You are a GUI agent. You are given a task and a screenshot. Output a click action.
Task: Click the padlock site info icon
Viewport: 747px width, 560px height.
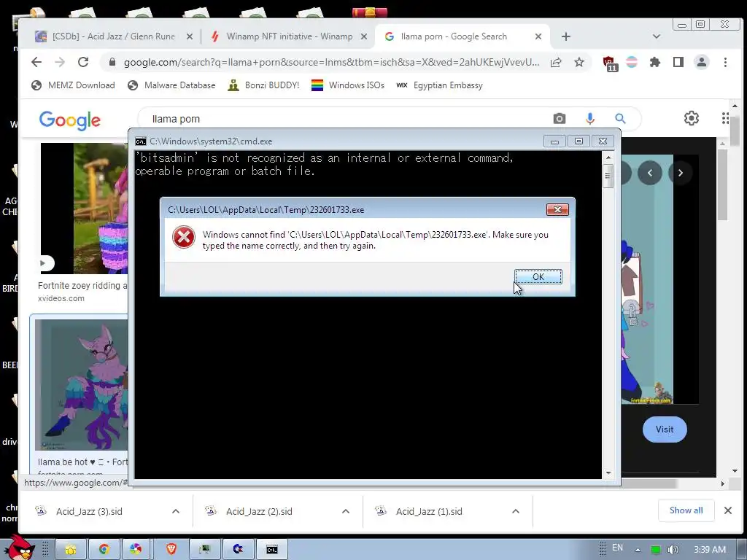(x=112, y=63)
